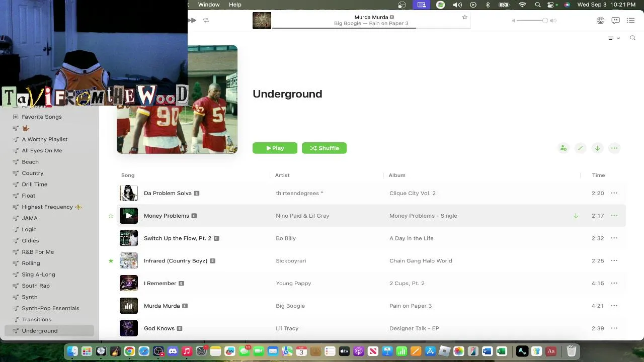Launch Google Chrome from the Dock
The image size is (644, 362).
(130, 351)
